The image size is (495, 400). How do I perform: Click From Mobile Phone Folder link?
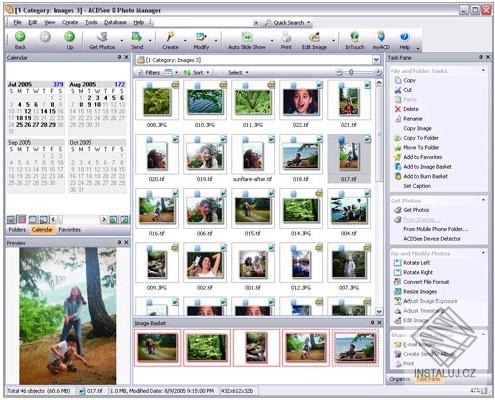(436, 229)
